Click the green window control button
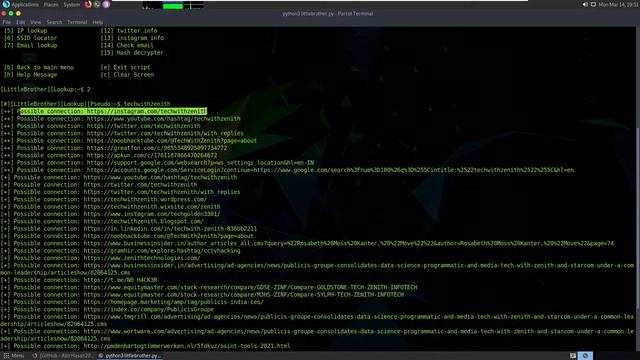Screen dimensions: 640x360 click(x=11, y=13)
